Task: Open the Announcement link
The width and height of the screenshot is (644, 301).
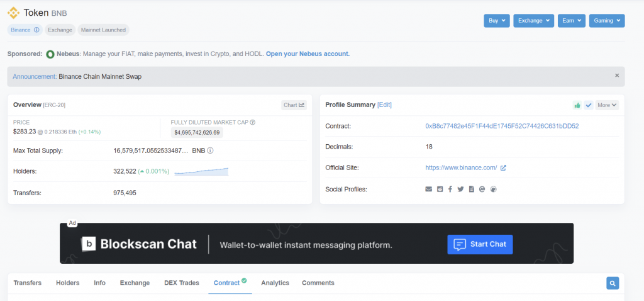Action: click(35, 76)
